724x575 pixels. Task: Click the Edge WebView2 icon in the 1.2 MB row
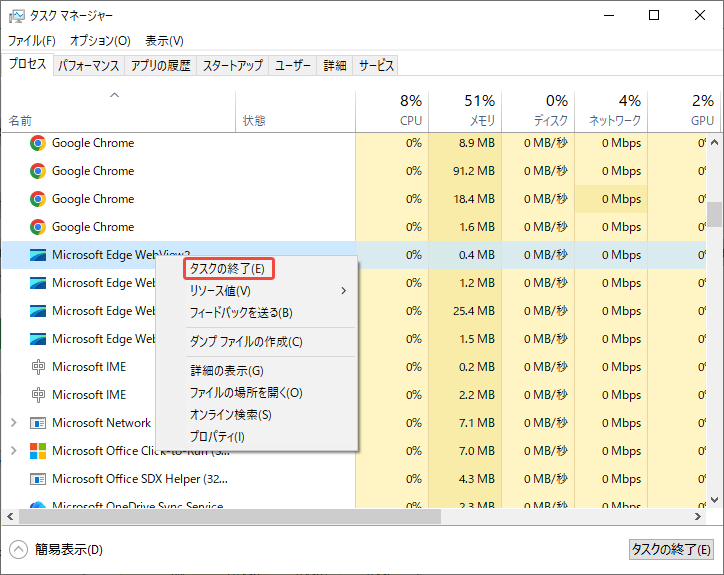tap(38, 283)
